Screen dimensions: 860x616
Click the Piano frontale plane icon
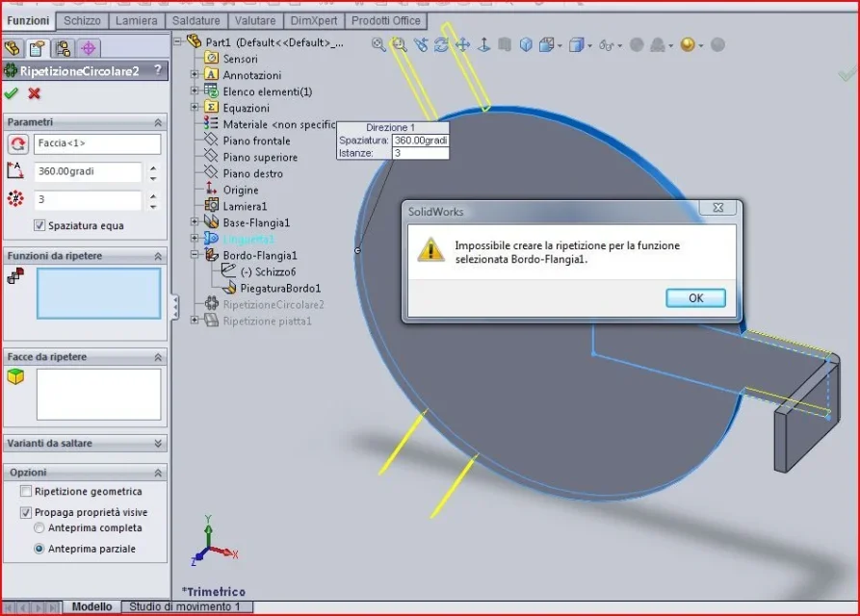click(x=211, y=140)
